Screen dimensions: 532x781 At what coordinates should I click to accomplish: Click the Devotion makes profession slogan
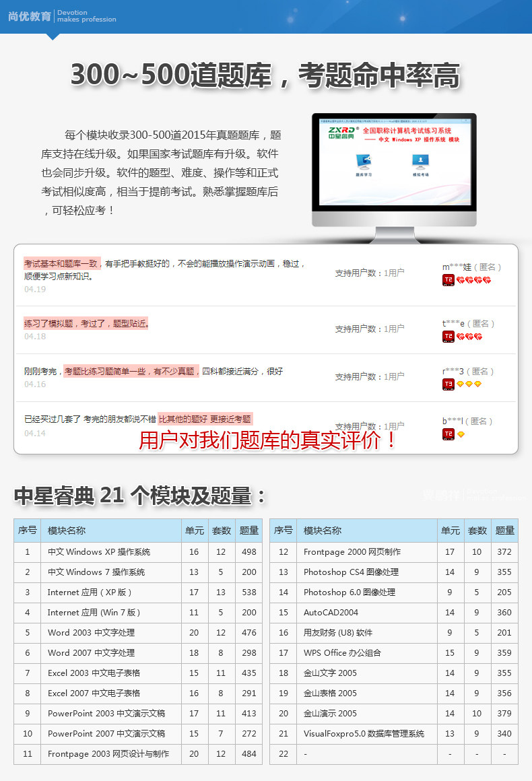[x=87, y=16]
